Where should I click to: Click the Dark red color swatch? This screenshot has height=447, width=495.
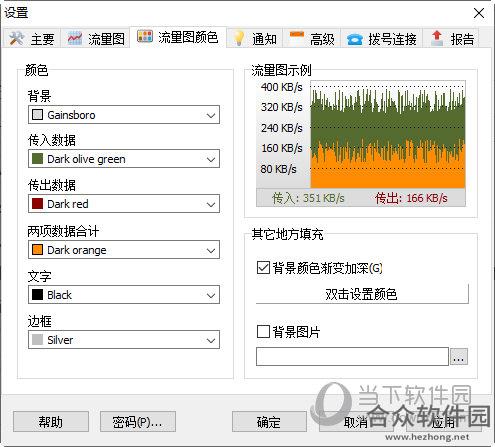[37, 203]
